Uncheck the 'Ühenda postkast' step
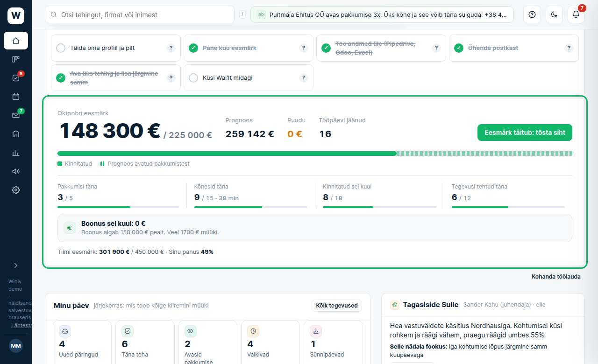The width and height of the screenshot is (598, 364). (x=459, y=48)
